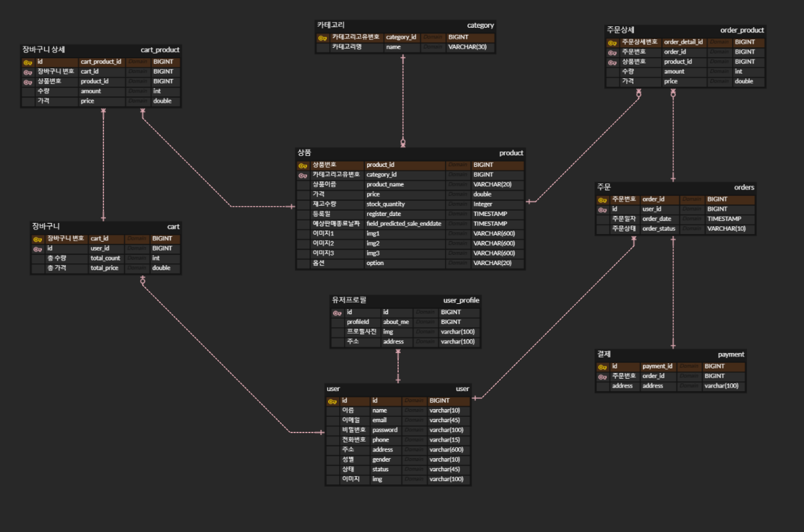Click the primary key icon on payment_id
Screen dimensions: 804x532
click(x=601, y=366)
